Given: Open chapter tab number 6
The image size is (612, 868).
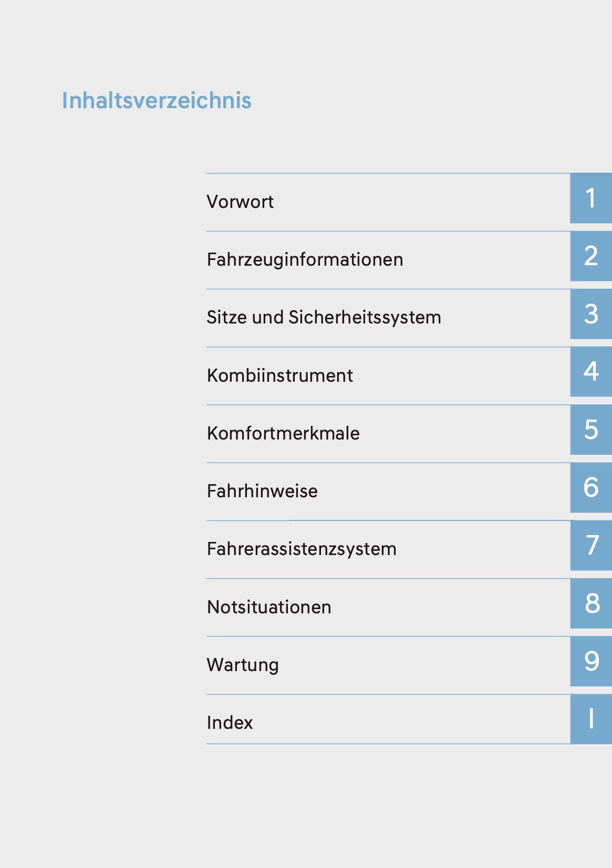Looking at the screenshot, I should (x=591, y=488).
